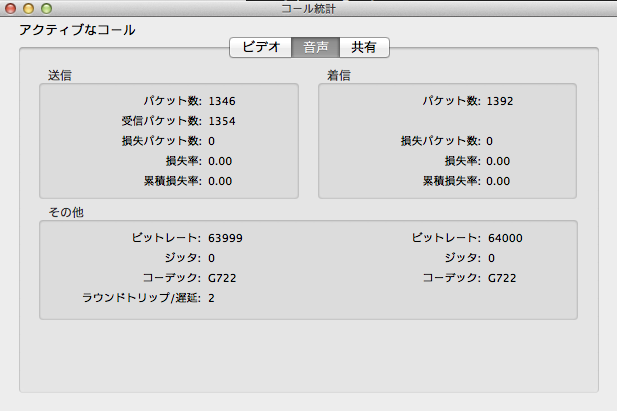The height and width of the screenshot is (411, 617).
Task: Close the コール統計 window with red button
Action: tap(11, 8)
